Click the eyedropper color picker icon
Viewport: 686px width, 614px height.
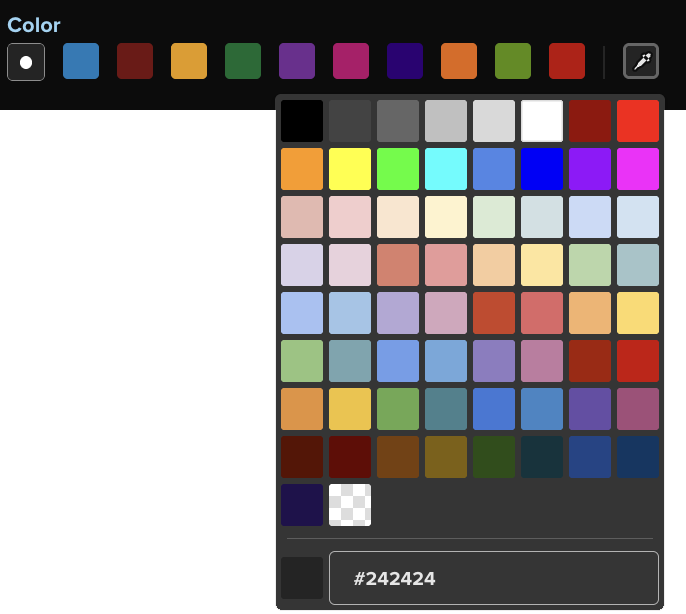tap(641, 61)
